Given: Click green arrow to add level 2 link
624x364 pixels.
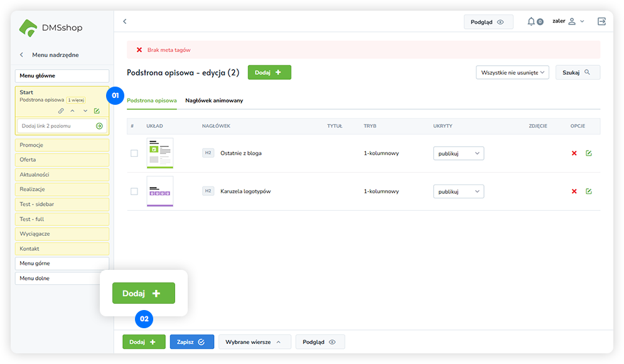Looking at the screenshot, I should coord(99,126).
